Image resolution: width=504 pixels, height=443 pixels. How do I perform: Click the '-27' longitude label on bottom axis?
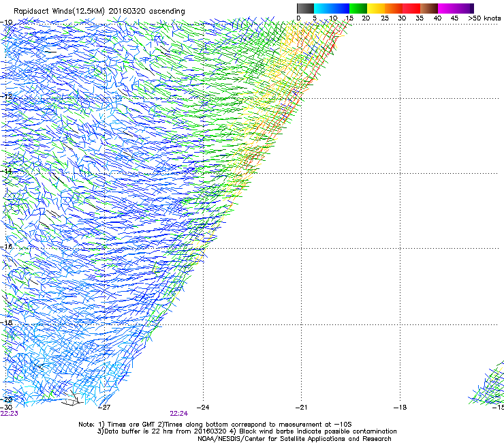(104, 408)
